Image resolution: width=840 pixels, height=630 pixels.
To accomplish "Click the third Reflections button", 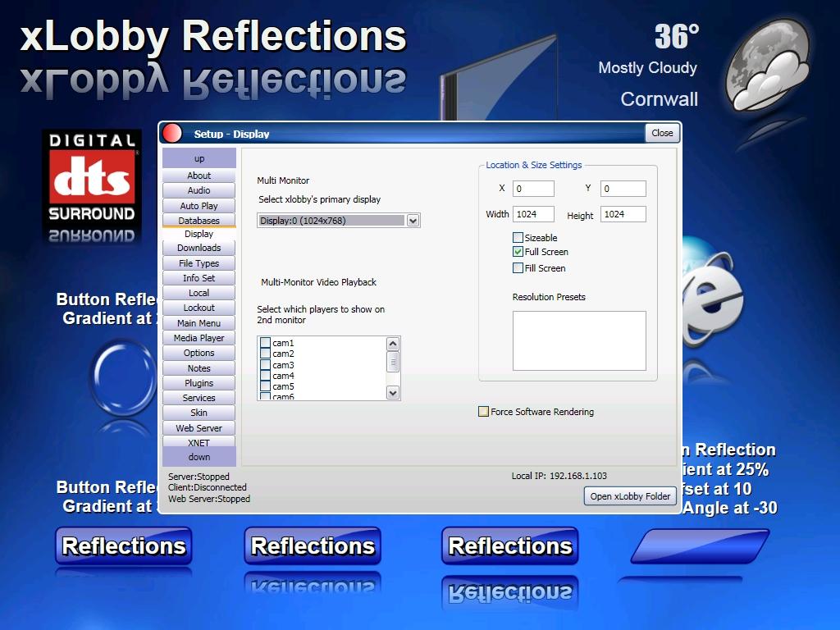I will [x=510, y=546].
